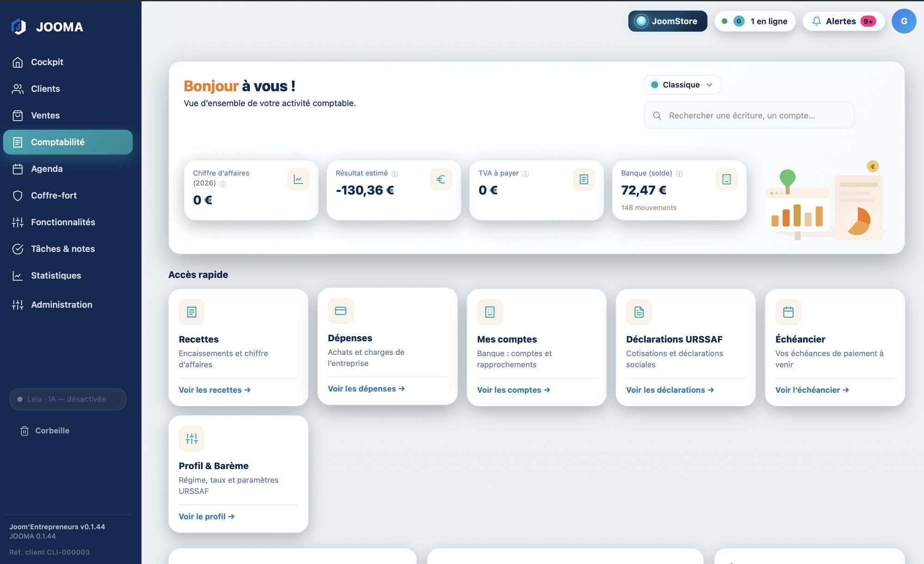Click the Chiffre d'affaires chart icon
Screen dimensions: 924x564
(x=298, y=179)
